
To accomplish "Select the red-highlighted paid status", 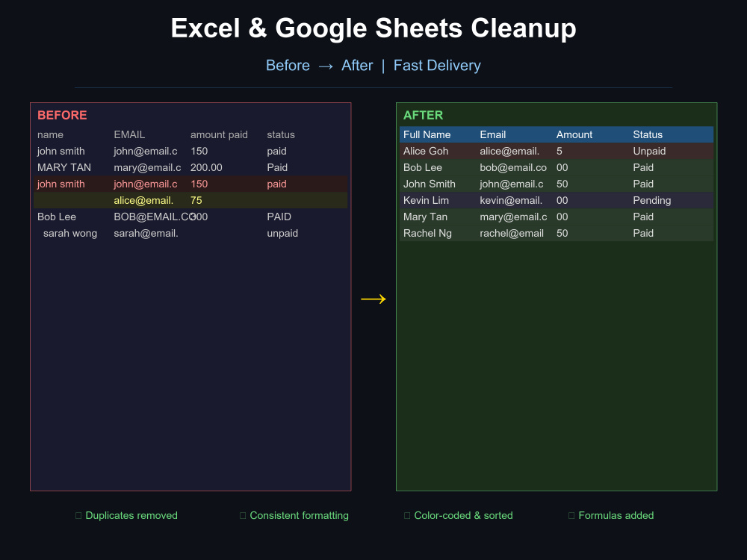I will (277, 184).
